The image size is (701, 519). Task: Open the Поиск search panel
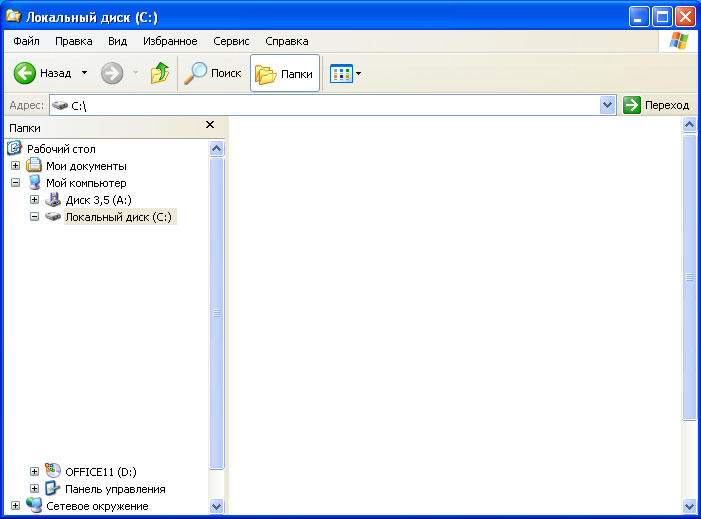tap(213, 73)
